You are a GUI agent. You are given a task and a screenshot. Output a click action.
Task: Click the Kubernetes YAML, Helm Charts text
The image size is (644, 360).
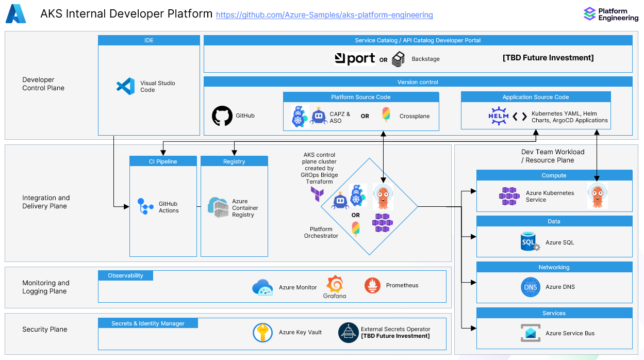click(x=570, y=117)
